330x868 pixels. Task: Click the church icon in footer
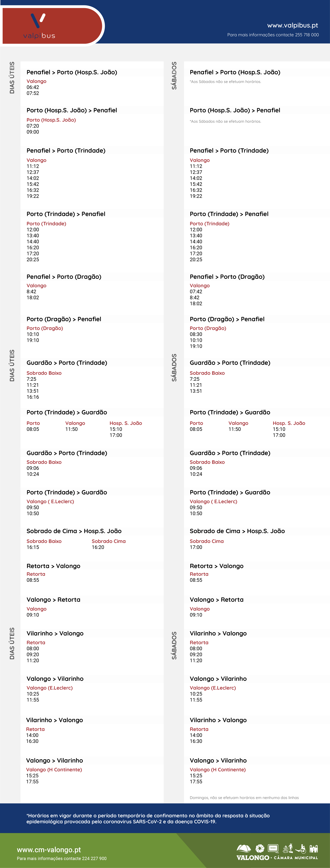coord(314,848)
